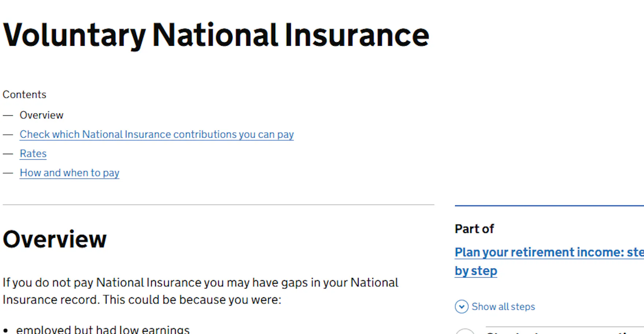Open the Rates link in Contents
Viewport: 644px width, 334px height.
click(33, 153)
